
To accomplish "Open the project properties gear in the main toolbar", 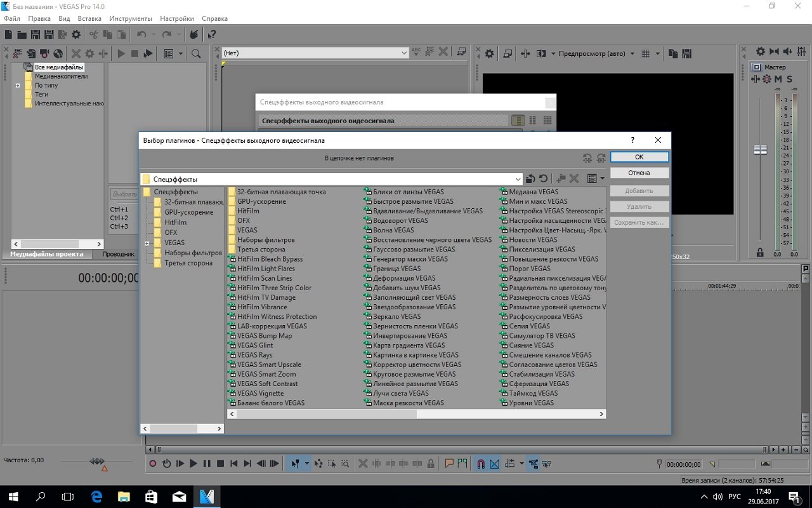I will pyautogui.click(x=76, y=35).
